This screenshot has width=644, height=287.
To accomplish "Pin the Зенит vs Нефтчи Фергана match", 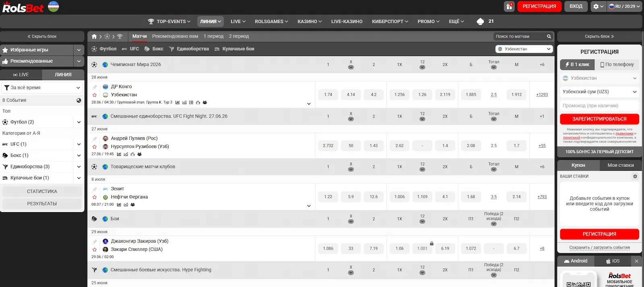I will 95,189.
